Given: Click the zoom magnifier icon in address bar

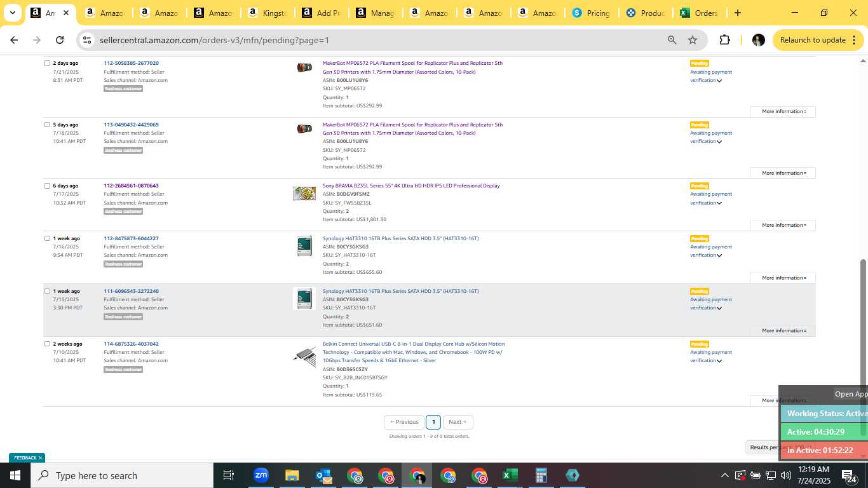Looking at the screenshot, I should 672,40.
